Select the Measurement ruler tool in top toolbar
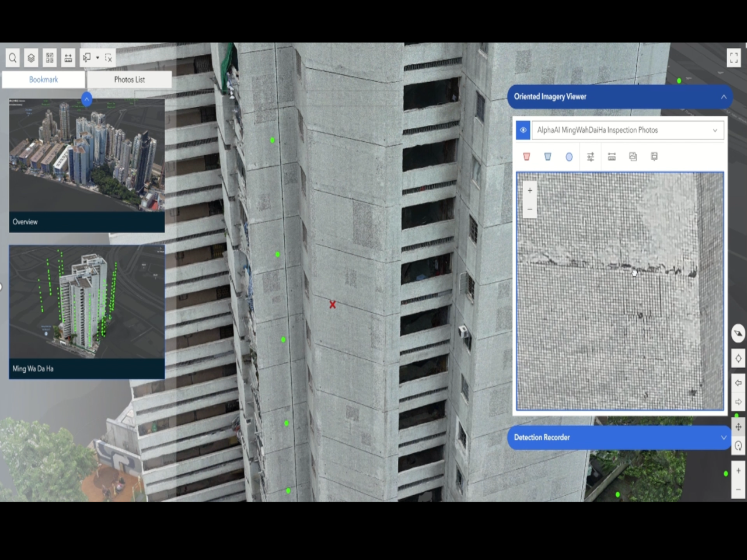Viewport: 747px width, 560px height. pos(68,58)
